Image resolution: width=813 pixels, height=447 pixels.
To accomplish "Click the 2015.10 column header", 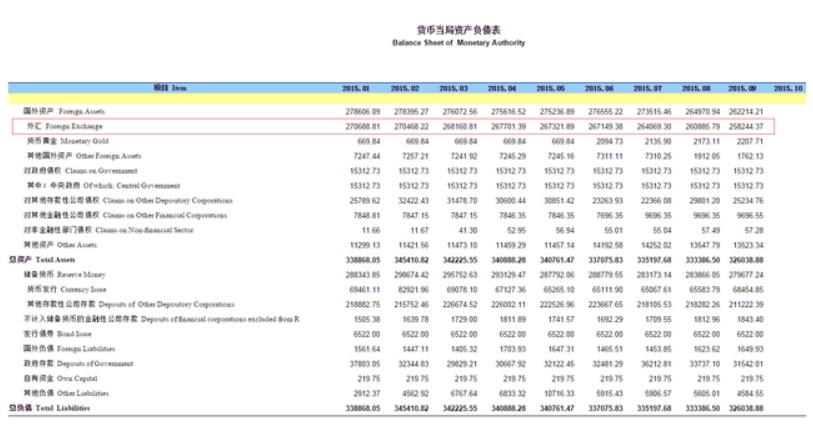I will click(x=788, y=88).
